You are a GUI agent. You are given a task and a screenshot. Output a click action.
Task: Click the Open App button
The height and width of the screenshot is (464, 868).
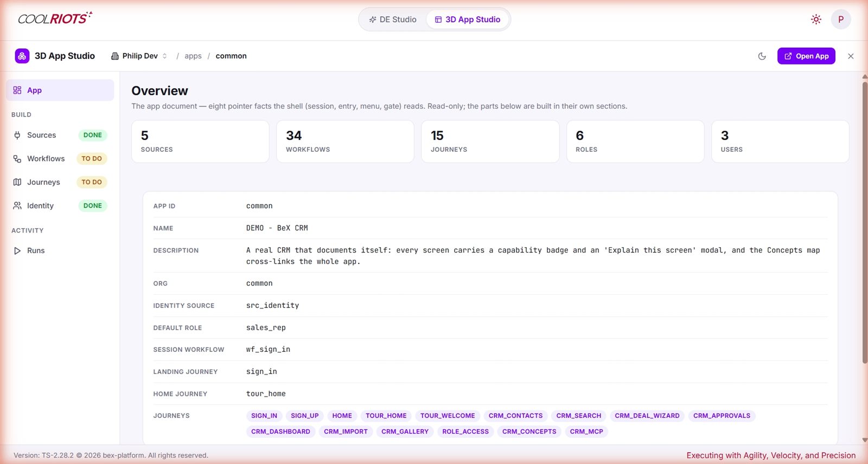(x=806, y=56)
